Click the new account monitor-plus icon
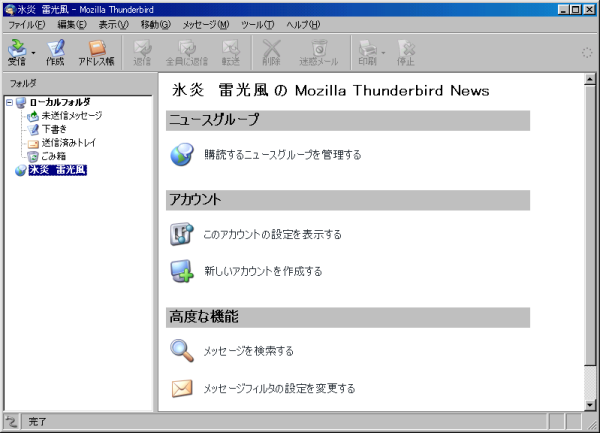 click(x=182, y=271)
